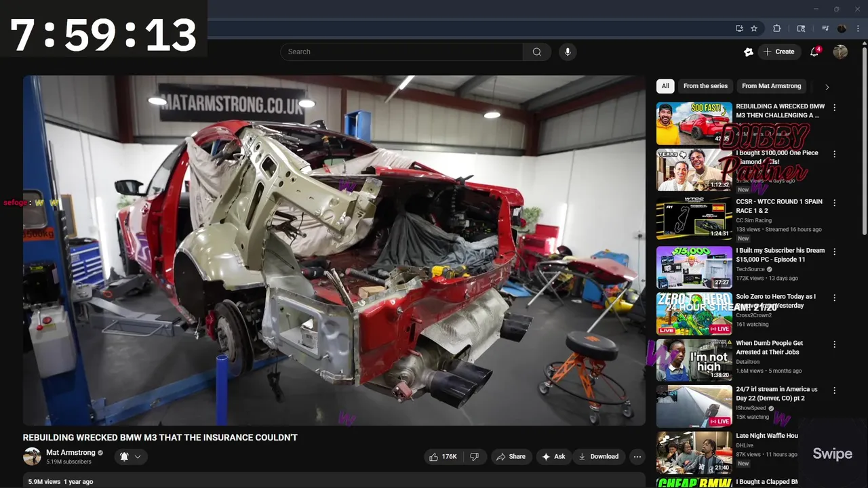Viewport: 868px width, 488px height.
Task: Click title When Dumb People Get Arrested
Action: 770,348
